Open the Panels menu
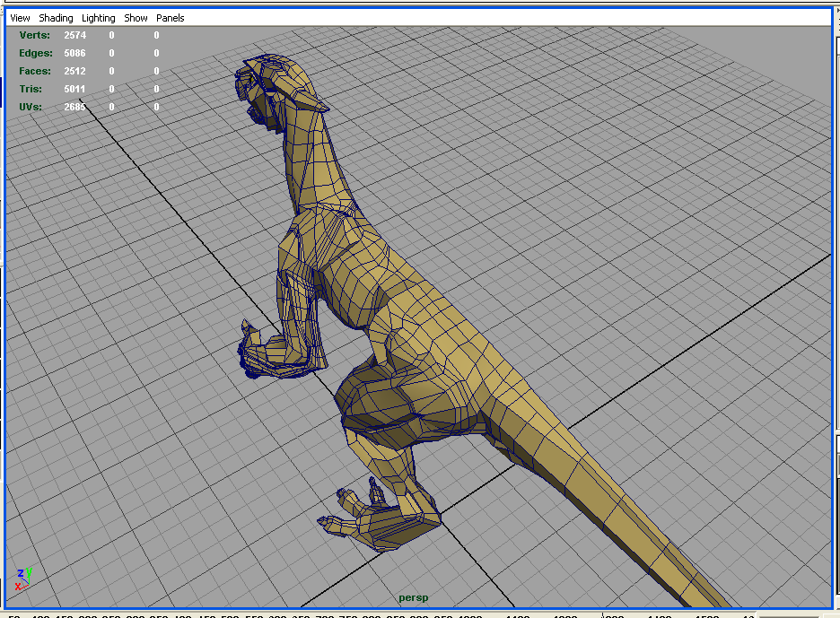This screenshot has width=840, height=618. click(x=170, y=18)
